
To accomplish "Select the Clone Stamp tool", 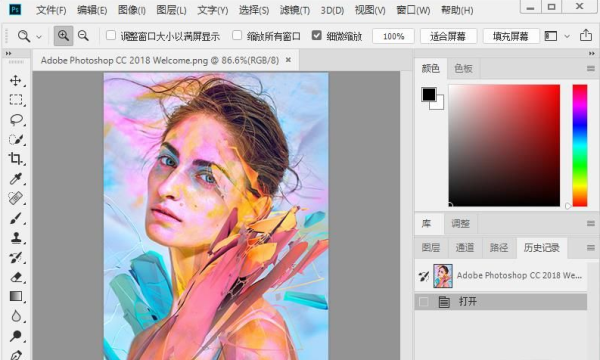I will click(x=16, y=238).
